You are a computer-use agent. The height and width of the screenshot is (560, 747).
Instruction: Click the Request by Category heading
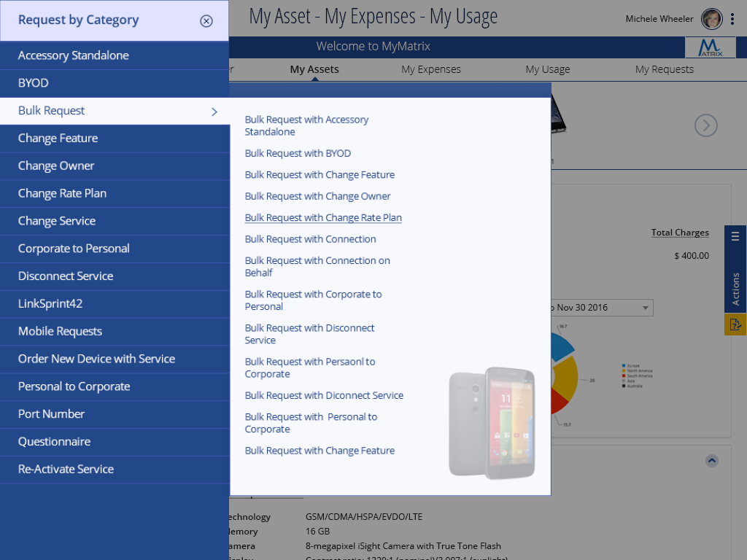79,20
